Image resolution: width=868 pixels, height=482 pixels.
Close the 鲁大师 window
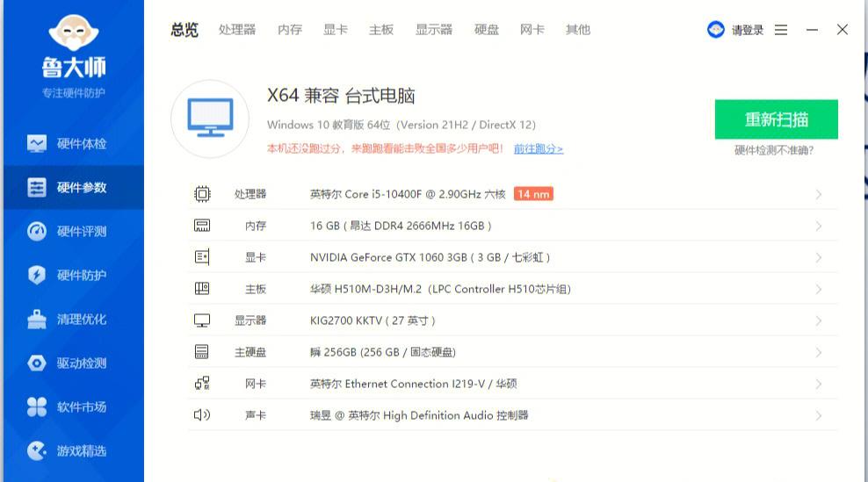click(843, 29)
